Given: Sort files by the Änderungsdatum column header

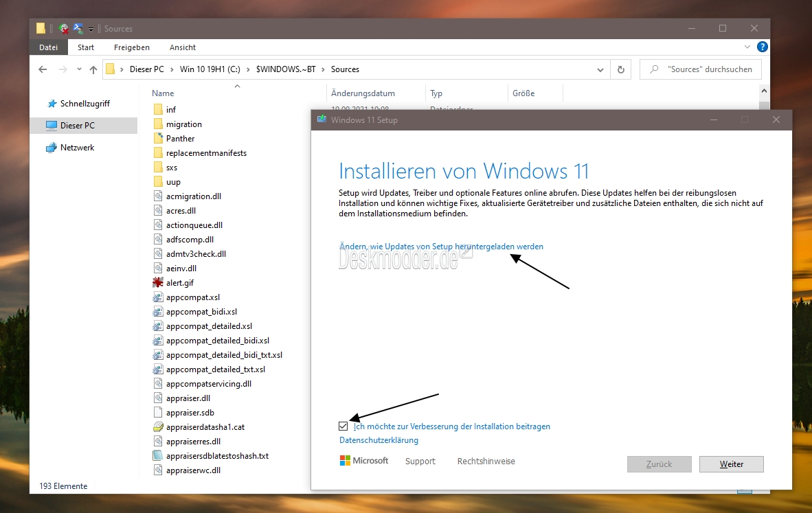Looking at the screenshot, I should pos(363,93).
